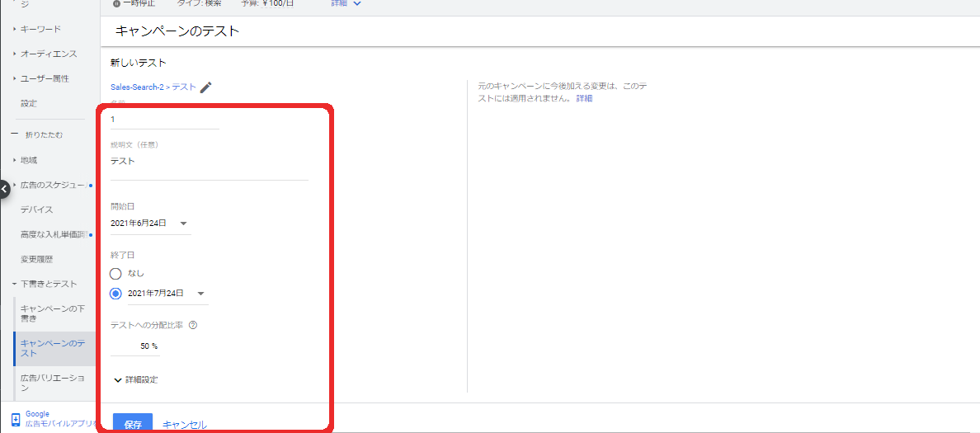Click the Google 広告モバイルアプリ phone icon
The width and height of the screenshot is (980, 433).
point(15,419)
